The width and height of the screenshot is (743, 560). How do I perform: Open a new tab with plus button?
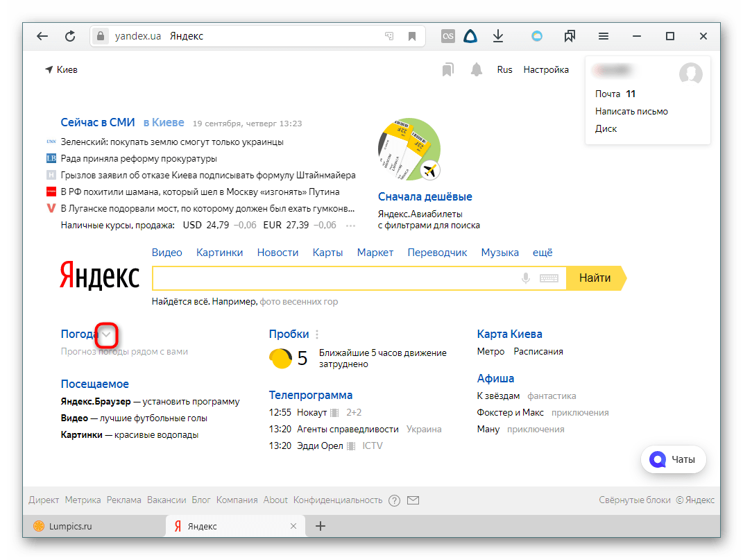(321, 526)
